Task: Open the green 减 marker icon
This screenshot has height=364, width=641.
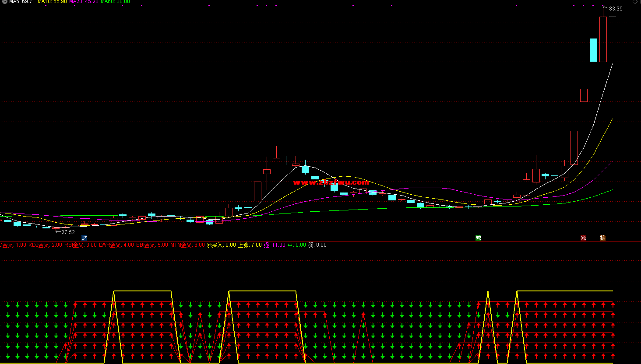Action: coord(478,238)
